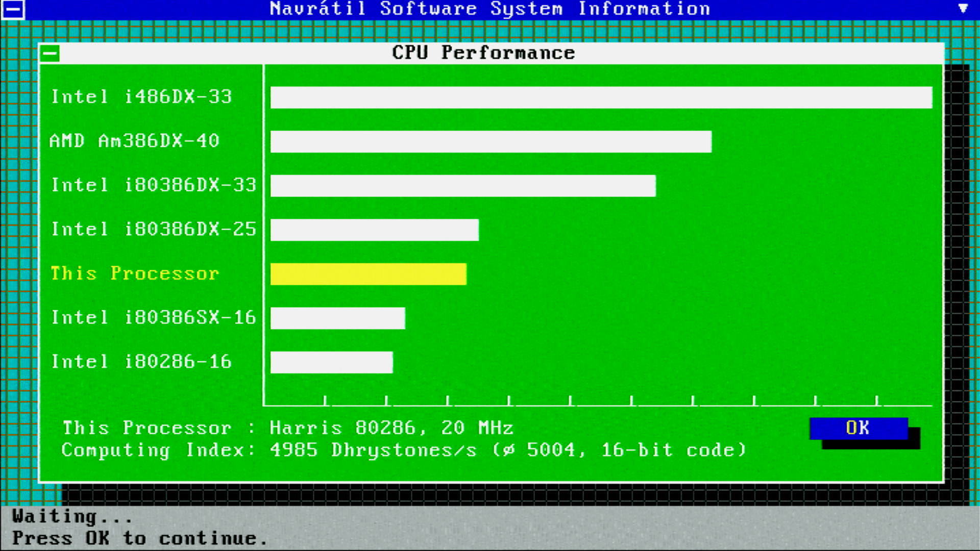Click the Intel i80386DX-25 performance bar
The height and width of the screenshot is (551, 980).
[375, 230]
